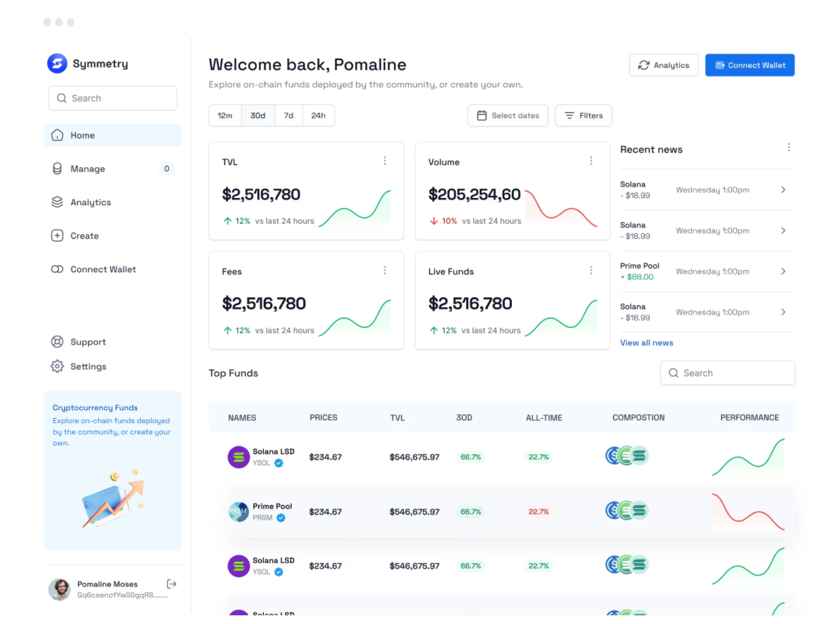
Task: Click the COMPOSTION column header
Action: pyautogui.click(x=639, y=418)
